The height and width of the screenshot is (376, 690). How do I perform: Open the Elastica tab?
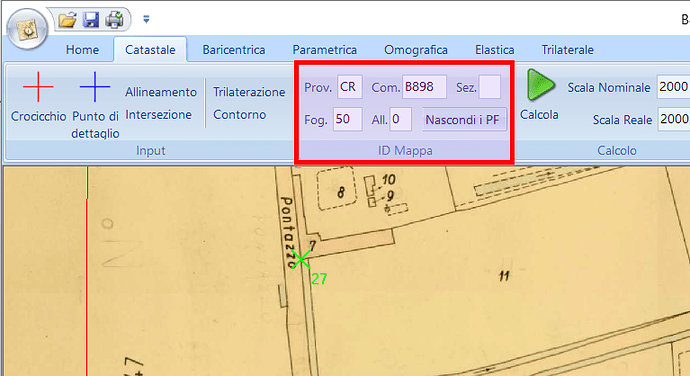tap(495, 50)
